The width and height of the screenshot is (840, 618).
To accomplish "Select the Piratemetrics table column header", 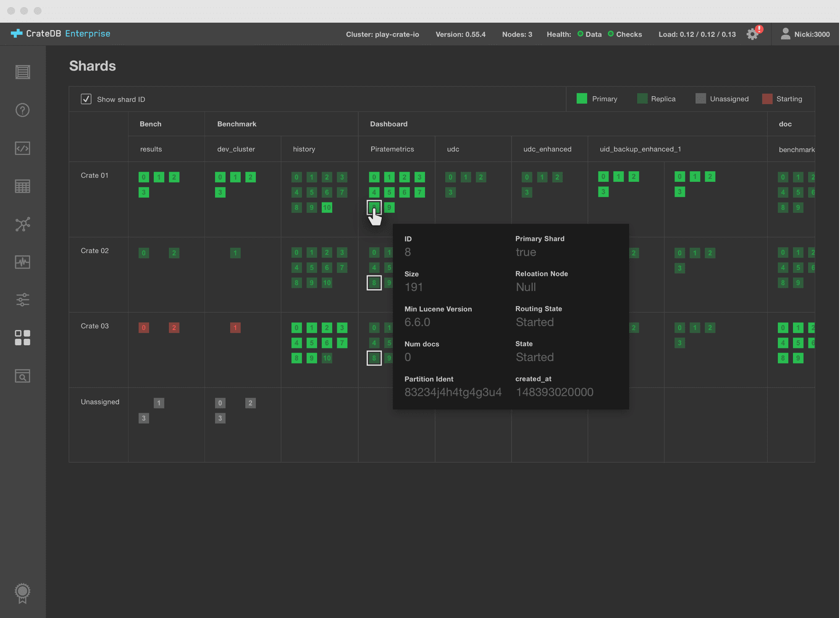I will tap(392, 149).
